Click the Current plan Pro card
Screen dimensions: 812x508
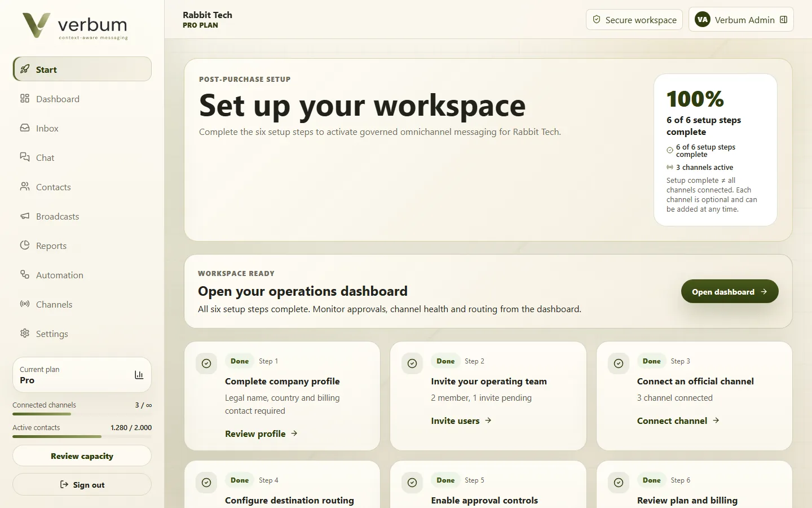pos(82,375)
